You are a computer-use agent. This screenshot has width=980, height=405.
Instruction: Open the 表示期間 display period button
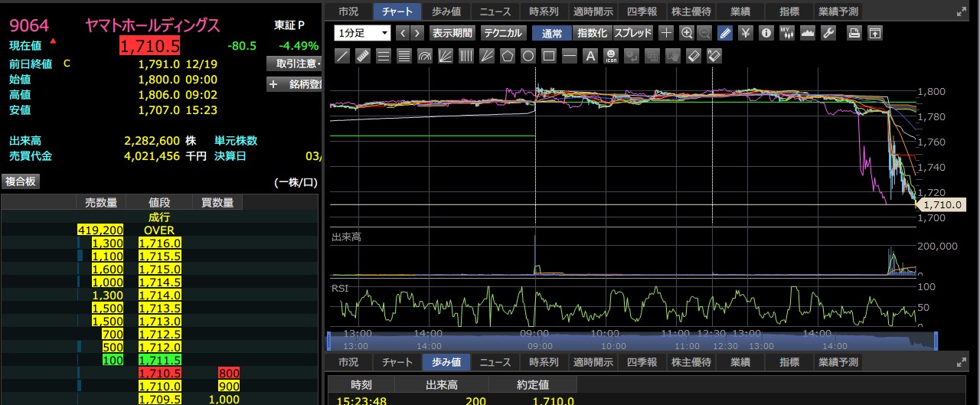[452, 33]
